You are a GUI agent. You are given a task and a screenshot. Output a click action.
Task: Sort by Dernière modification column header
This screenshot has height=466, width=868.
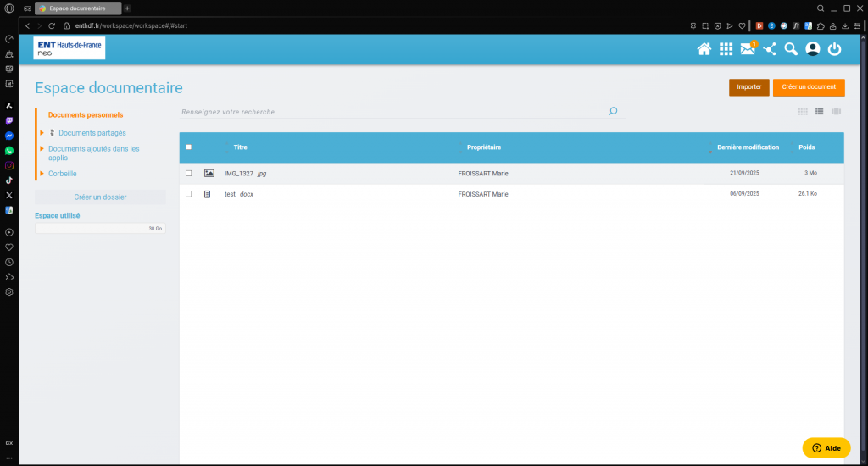click(748, 147)
